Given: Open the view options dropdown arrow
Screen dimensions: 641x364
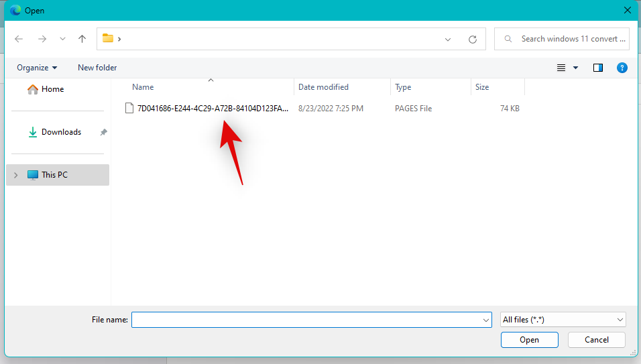Looking at the screenshot, I should [x=575, y=68].
